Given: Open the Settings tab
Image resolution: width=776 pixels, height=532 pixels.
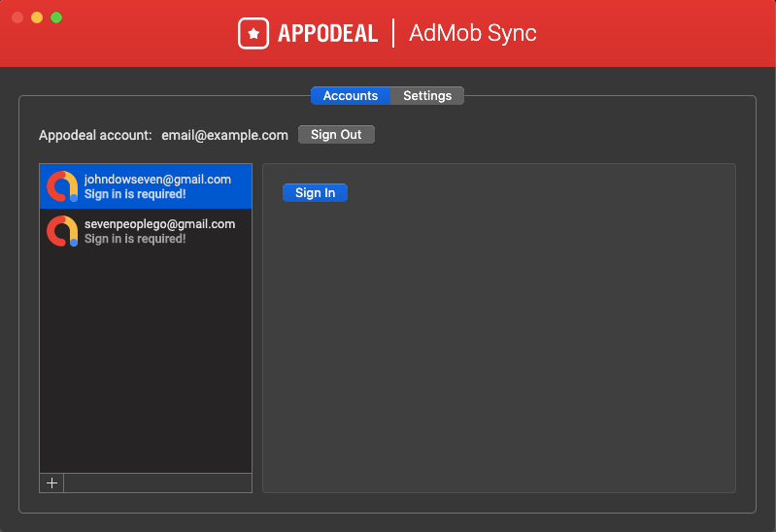Looking at the screenshot, I should click(427, 96).
